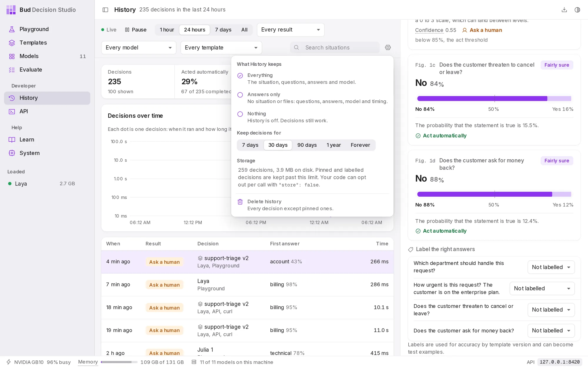Click the Bud Decision Studio logo

click(11, 10)
